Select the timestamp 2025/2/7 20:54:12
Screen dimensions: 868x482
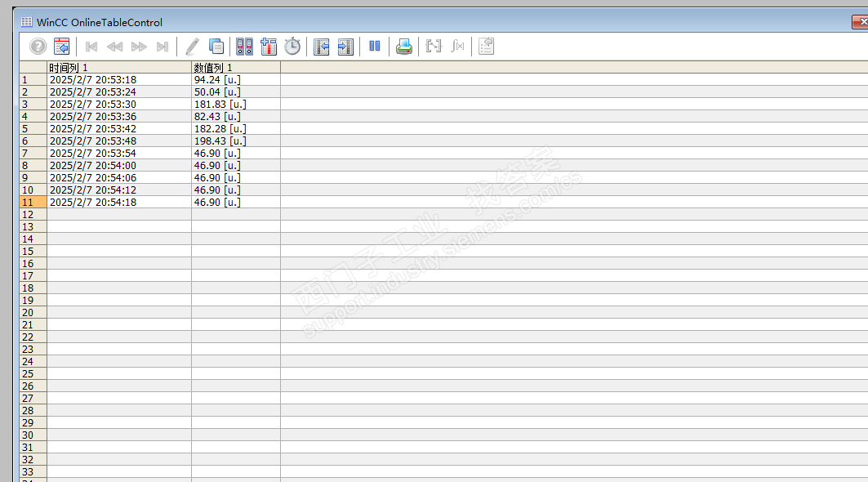coord(93,190)
